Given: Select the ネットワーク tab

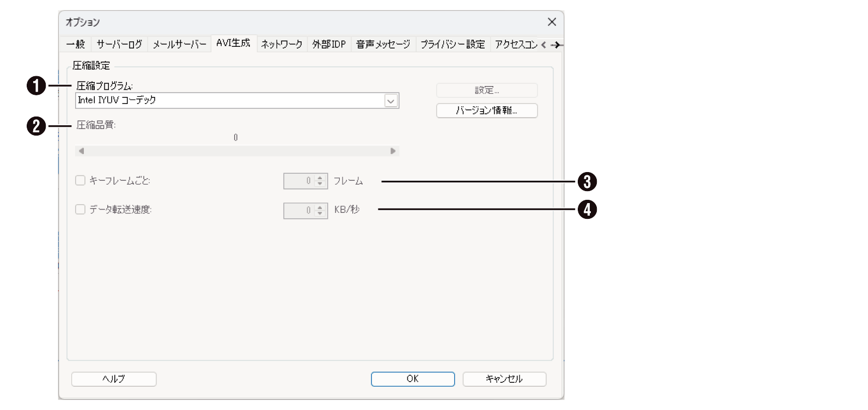Looking at the screenshot, I should click(x=281, y=45).
